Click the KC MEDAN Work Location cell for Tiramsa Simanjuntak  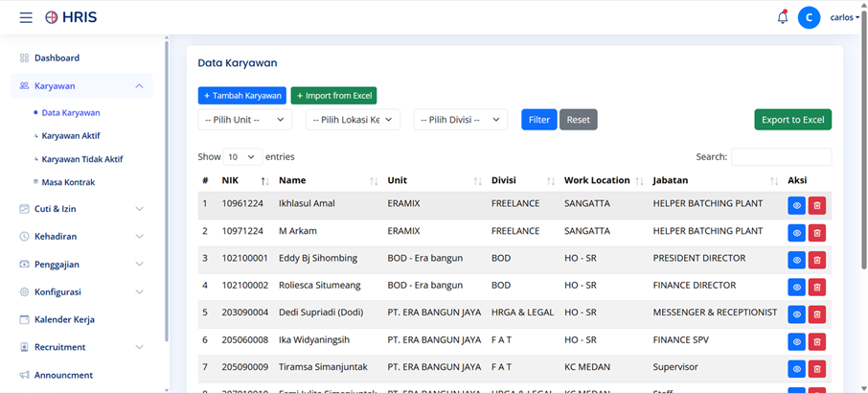tap(587, 367)
